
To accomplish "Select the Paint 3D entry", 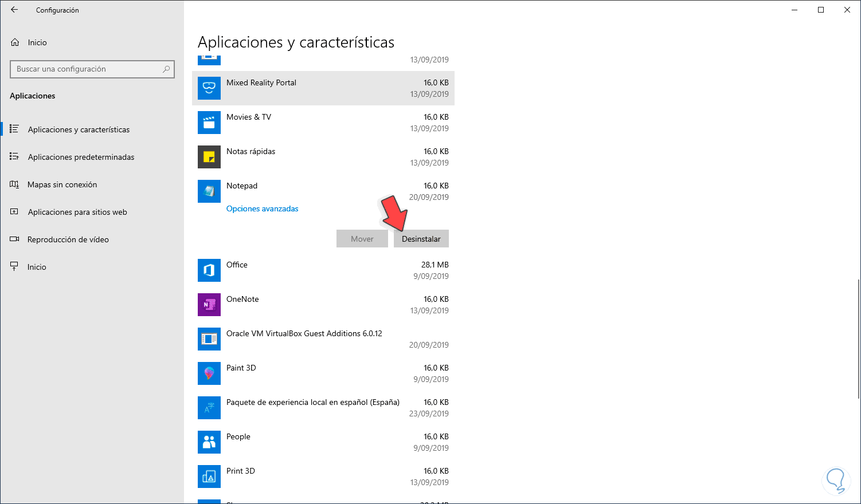I will point(323,373).
